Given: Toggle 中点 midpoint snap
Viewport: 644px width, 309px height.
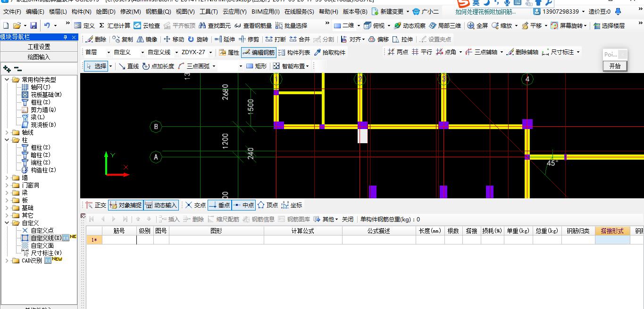Looking at the screenshot, I should (x=243, y=205).
